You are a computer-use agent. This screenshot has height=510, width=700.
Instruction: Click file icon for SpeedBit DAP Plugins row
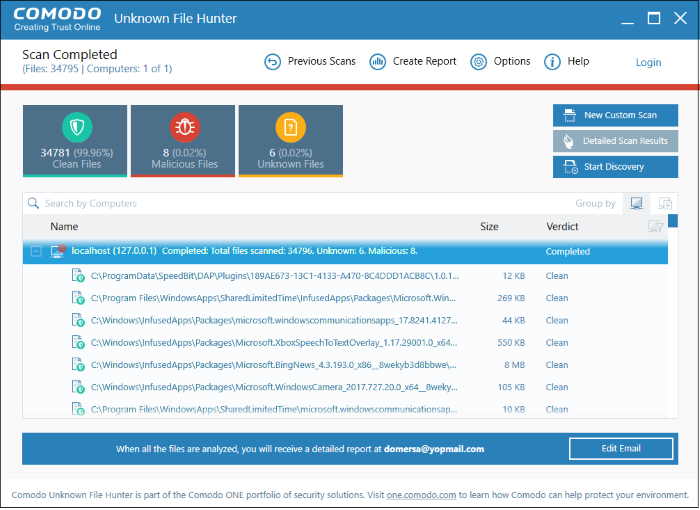[78, 276]
